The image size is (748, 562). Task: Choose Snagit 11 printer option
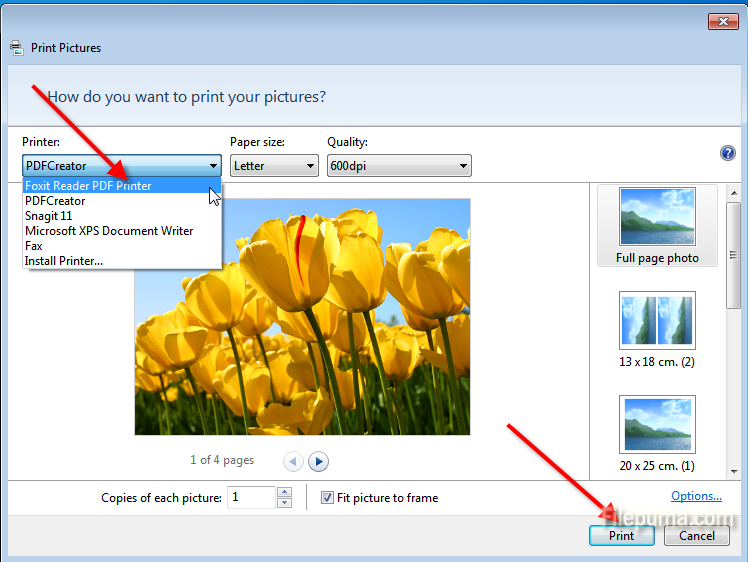(49, 216)
